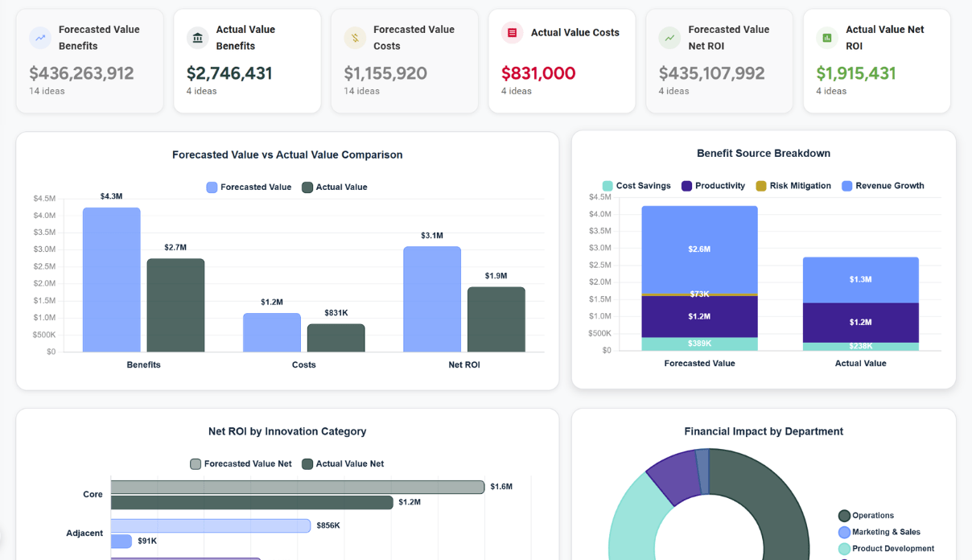Viewport: 972px width, 560px height.
Task: Click the Forecasted Value Net ROI icon
Action: click(669, 38)
